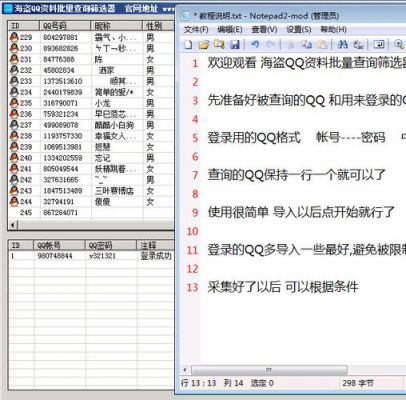Click the QQ penguin icon in row 241
The height and width of the screenshot is (400, 406).
[x=14, y=168]
